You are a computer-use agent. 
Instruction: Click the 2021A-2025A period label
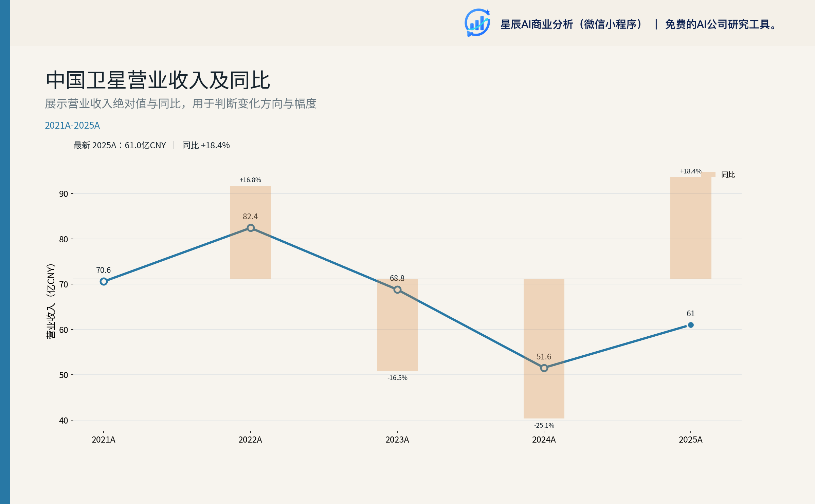pos(72,126)
